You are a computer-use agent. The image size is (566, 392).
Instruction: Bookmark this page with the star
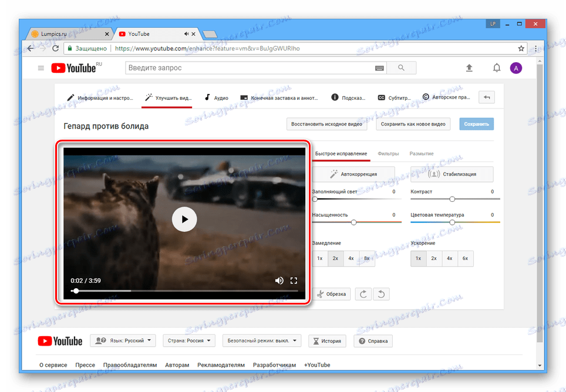pos(521,48)
